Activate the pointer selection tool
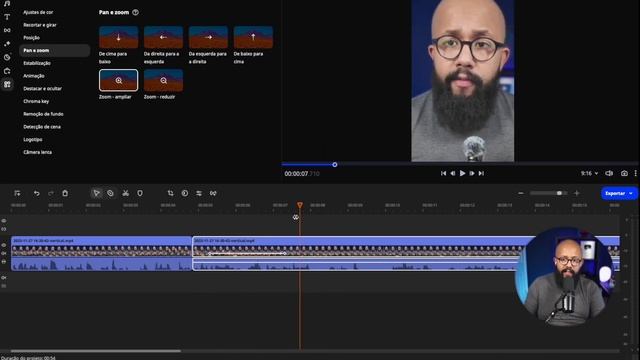The image size is (640, 360). [x=96, y=193]
